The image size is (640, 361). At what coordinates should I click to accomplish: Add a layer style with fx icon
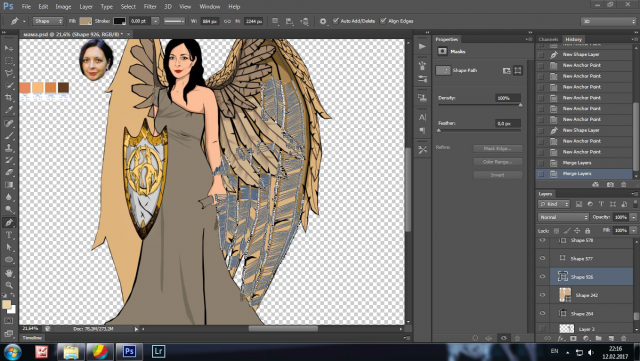coord(561,338)
